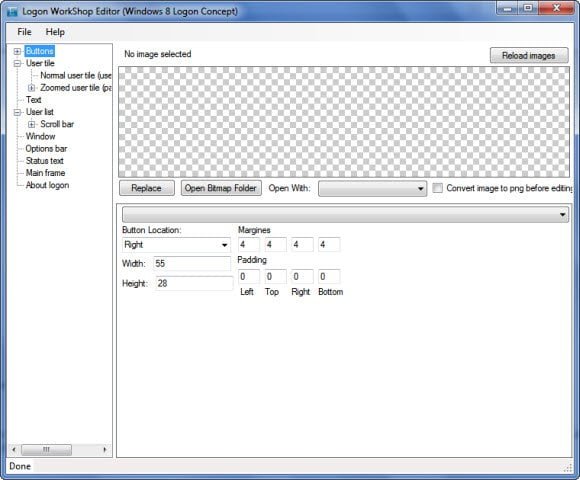The image size is (580, 480).
Task: Click the Bottom margin field
Action: [329, 244]
